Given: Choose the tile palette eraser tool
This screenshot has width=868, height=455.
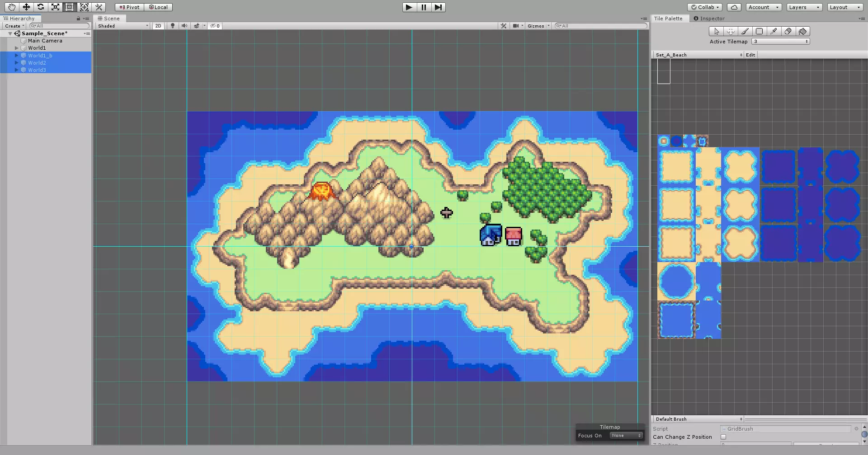Looking at the screenshot, I should coord(788,31).
